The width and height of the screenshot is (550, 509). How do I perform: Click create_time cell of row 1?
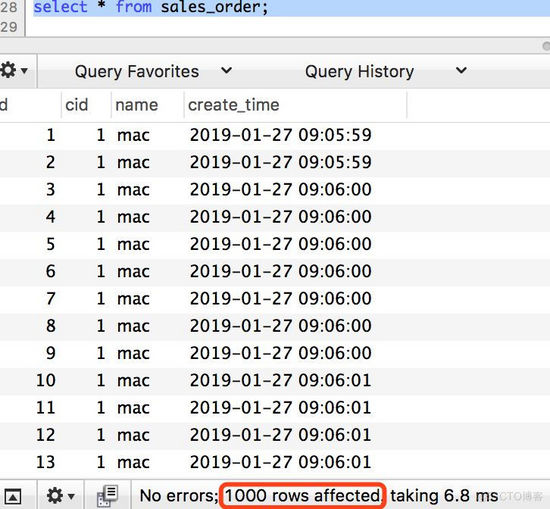pos(281,135)
